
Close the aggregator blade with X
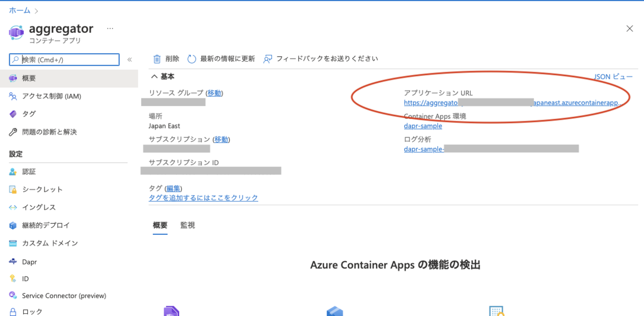click(630, 28)
